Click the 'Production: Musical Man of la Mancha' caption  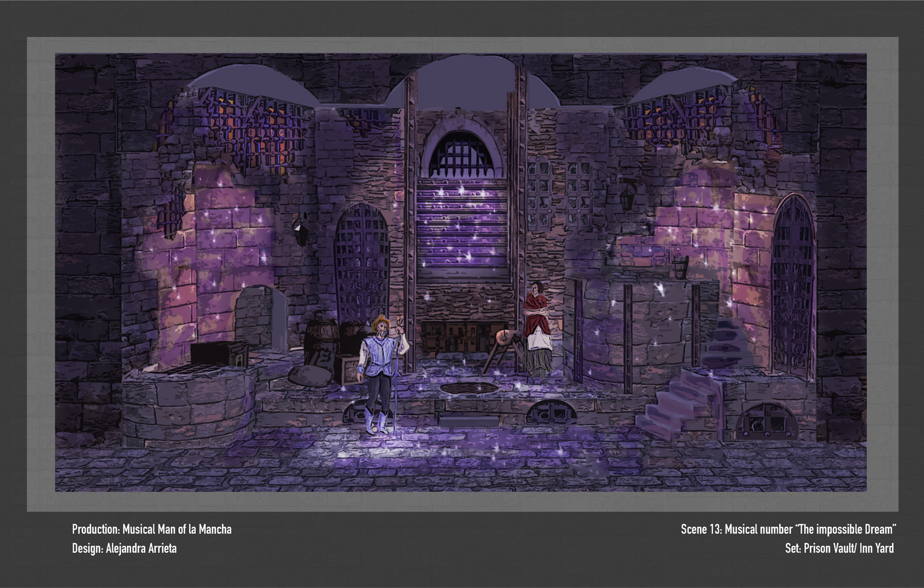coord(152,529)
